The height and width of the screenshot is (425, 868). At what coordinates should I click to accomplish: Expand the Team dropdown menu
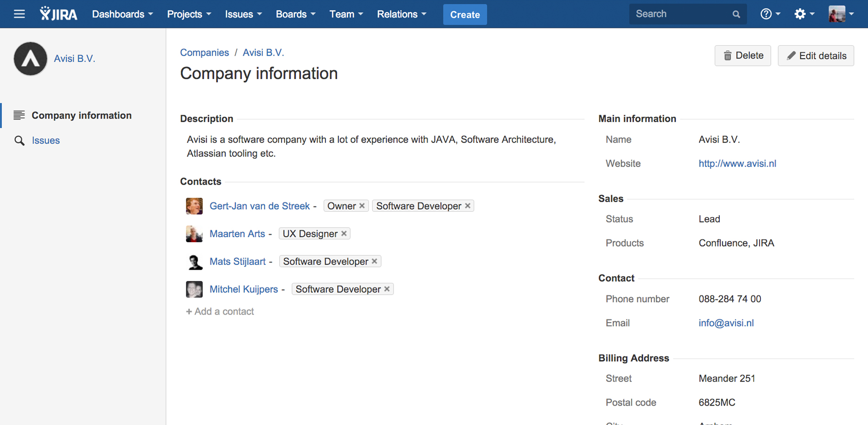[346, 14]
